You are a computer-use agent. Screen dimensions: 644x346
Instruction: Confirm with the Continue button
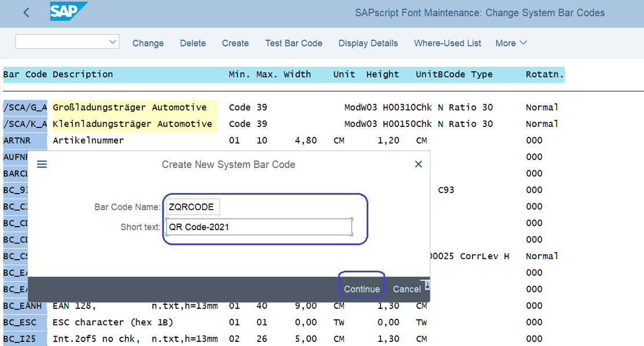pyautogui.click(x=361, y=289)
